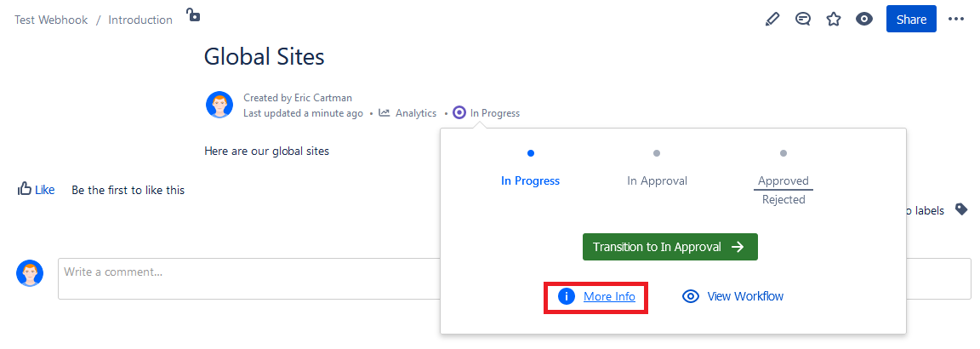Click the More Info link
Image resolution: width=980 pixels, height=349 pixels.
[609, 296]
